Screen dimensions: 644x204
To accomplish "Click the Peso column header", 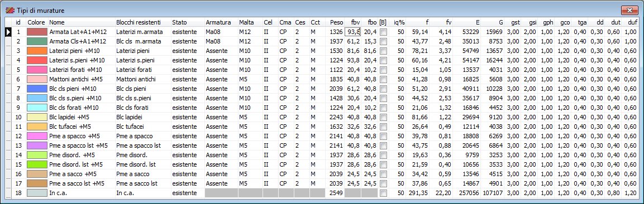I will 335,22.
